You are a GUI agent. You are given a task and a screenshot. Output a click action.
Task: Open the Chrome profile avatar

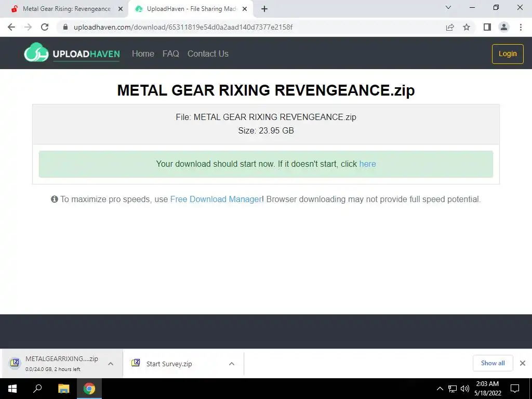[x=504, y=27]
